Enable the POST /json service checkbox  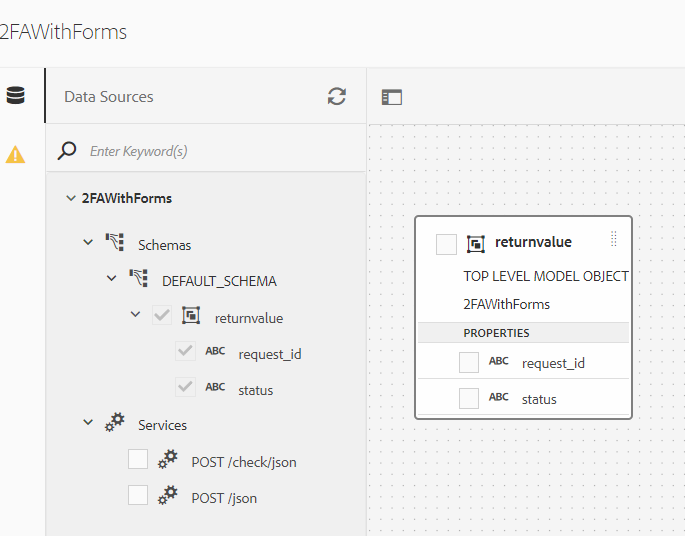(138, 496)
